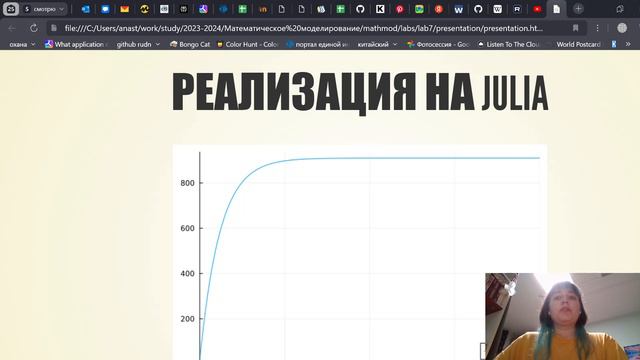
Task: Expand the 'китайский' bookmarks folder
Action: pyautogui.click(x=377, y=44)
